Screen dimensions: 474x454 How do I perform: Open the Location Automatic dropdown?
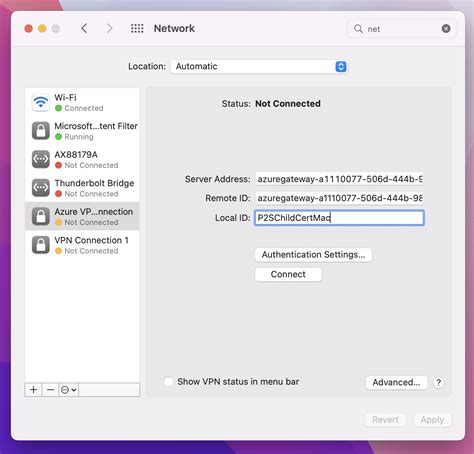click(259, 66)
